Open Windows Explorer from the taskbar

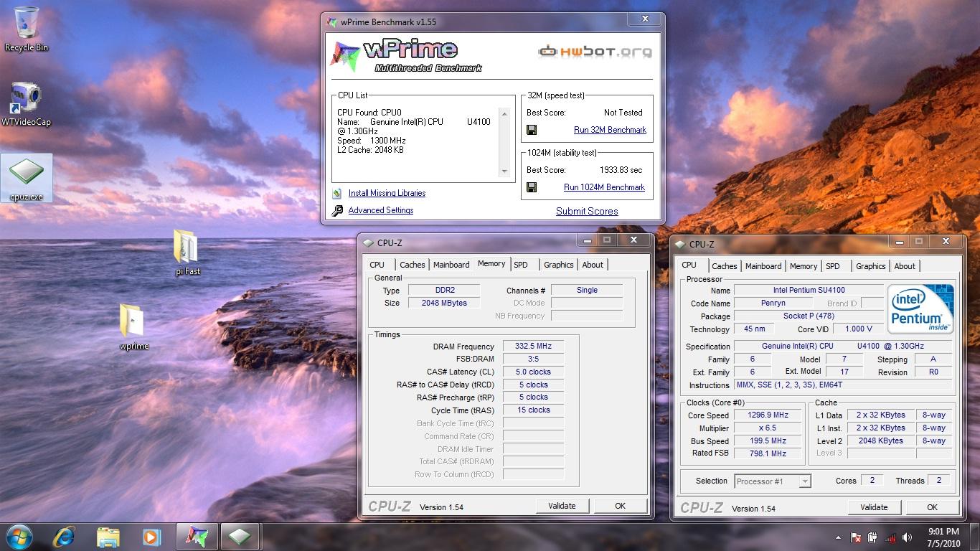point(108,536)
